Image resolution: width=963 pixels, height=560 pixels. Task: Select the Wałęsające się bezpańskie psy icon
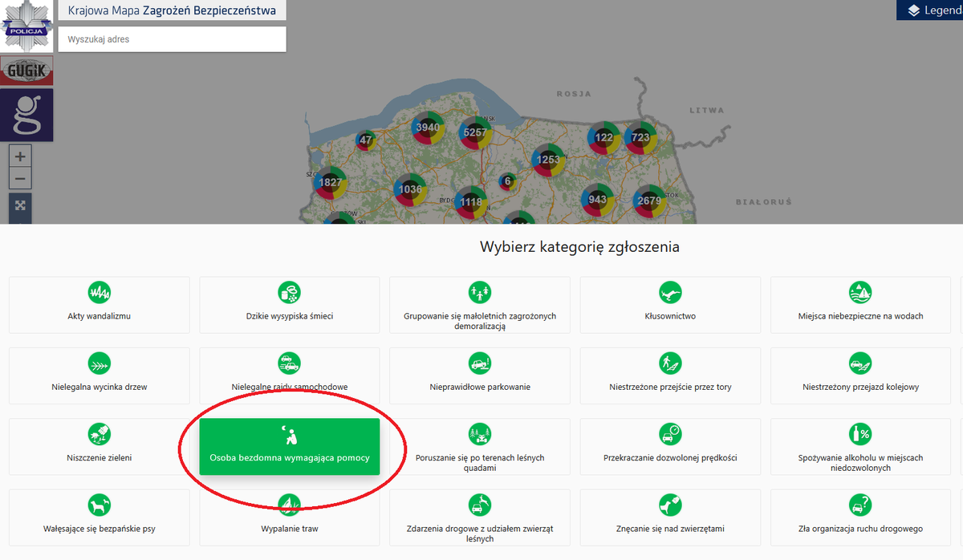click(x=100, y=505)
